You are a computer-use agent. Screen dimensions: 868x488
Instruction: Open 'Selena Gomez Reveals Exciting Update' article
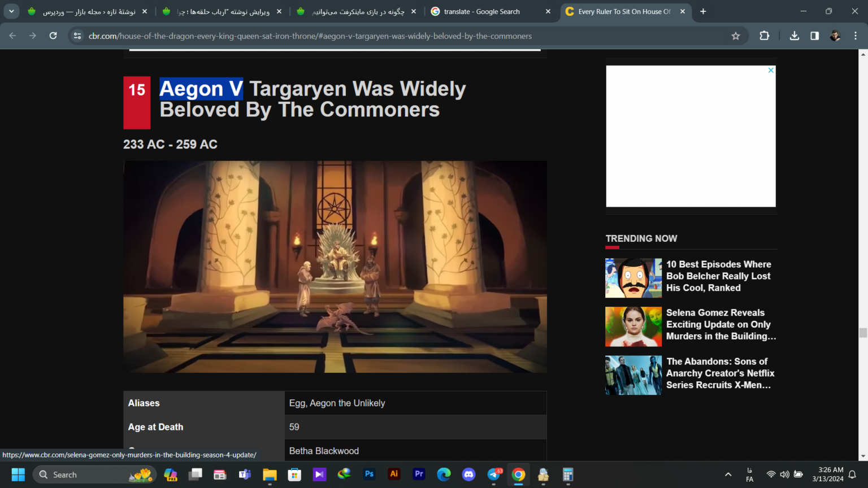point(721,325)
